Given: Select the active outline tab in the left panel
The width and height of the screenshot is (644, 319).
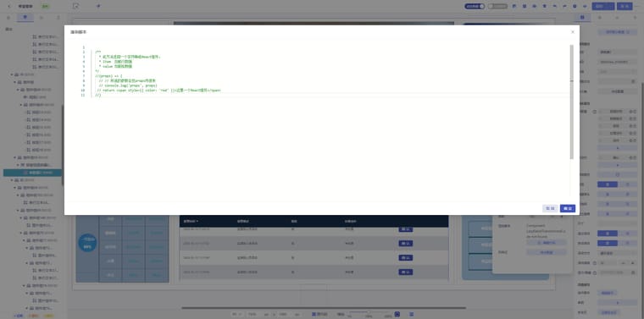Looking at the screenshot, I should [25, 17].
